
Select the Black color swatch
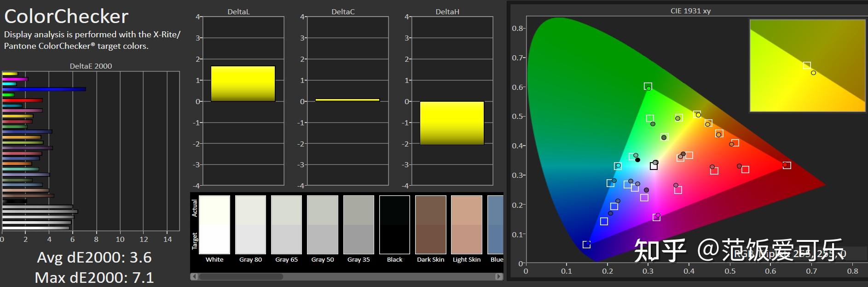pyautogui.click(x=394, y=225)
